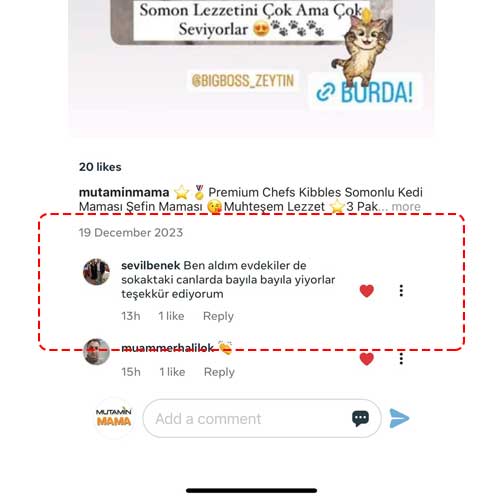Screen dimensions: 500x500
Task: Send comment with paper plane icon
Action: [399, 418]
